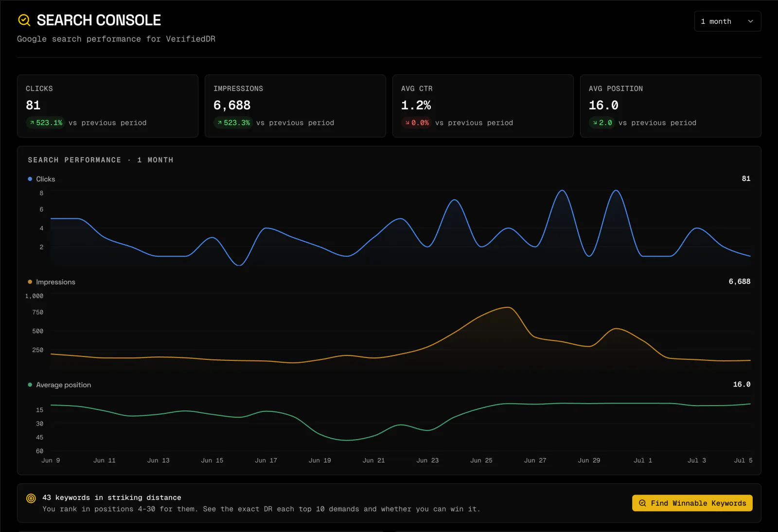This screenshot has width=778, height=532.
Task: Select the 523.1% clicks change badge
Action: pos(46,123)
